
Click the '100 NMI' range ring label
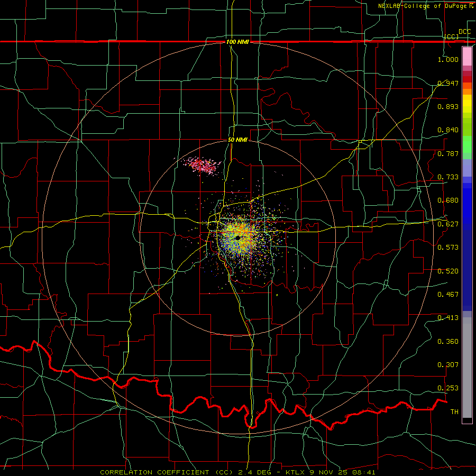click(237, 42)
